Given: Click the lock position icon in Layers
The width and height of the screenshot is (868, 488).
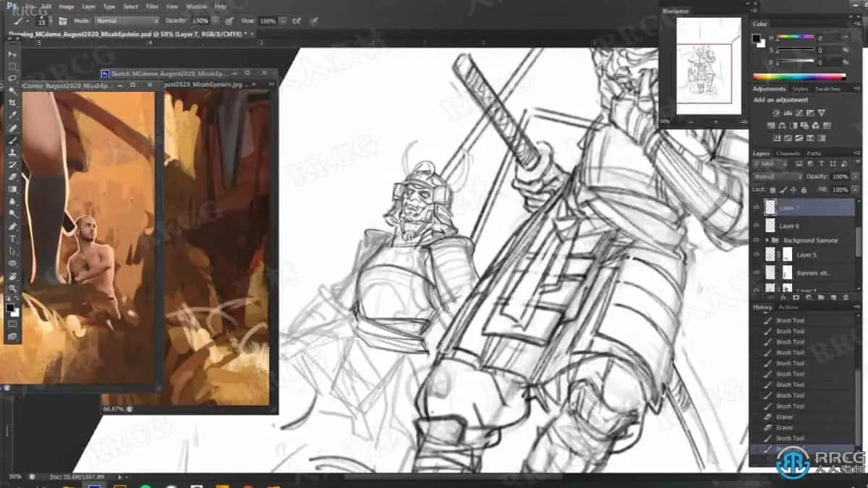Looking at the screenshot, I should pyautogui.click(x=792, y=189).
